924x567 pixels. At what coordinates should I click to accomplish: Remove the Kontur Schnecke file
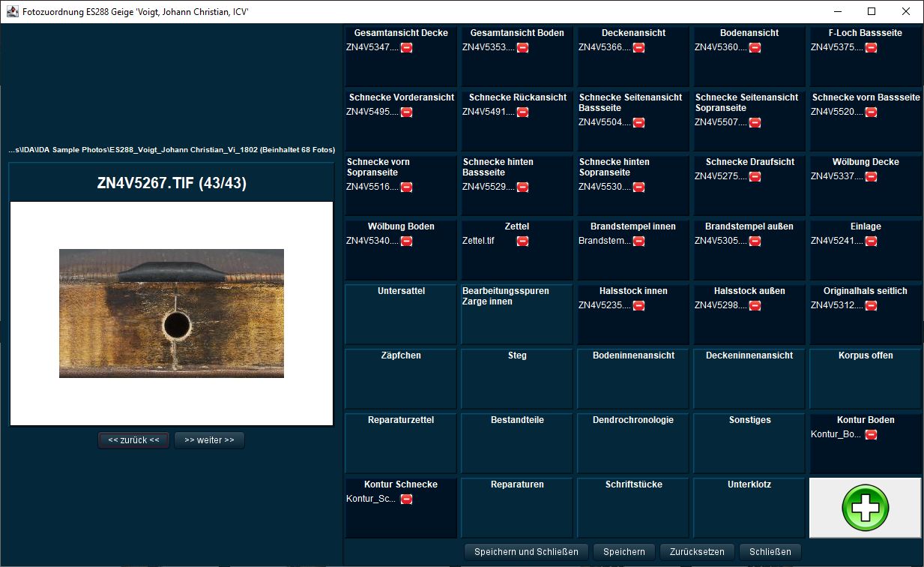406,499
